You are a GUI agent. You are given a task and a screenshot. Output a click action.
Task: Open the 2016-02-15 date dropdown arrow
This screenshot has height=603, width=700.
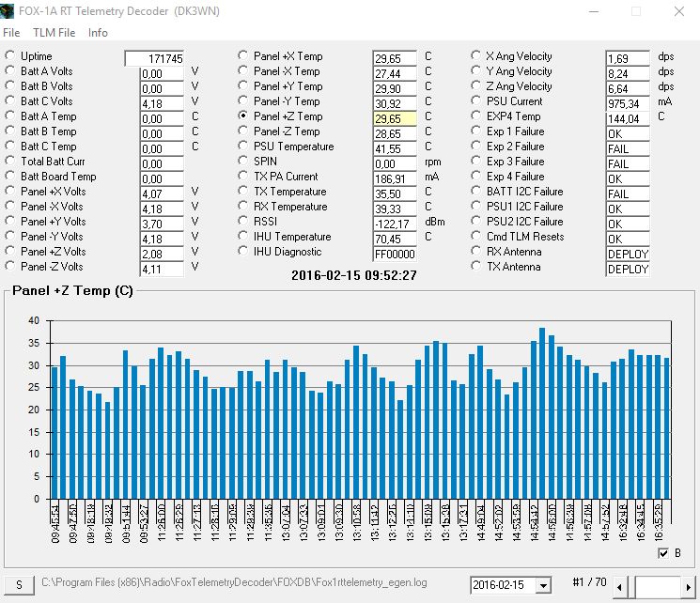pyautogui.click(x=543, y=585)
